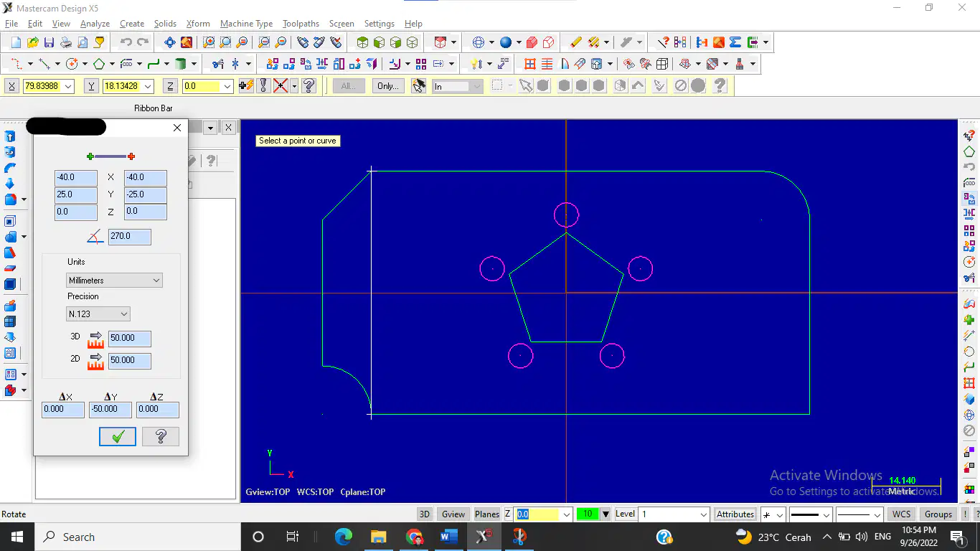Open the Create menu
The width and height of the screenshot is (980, 551).
pos(132,24)
